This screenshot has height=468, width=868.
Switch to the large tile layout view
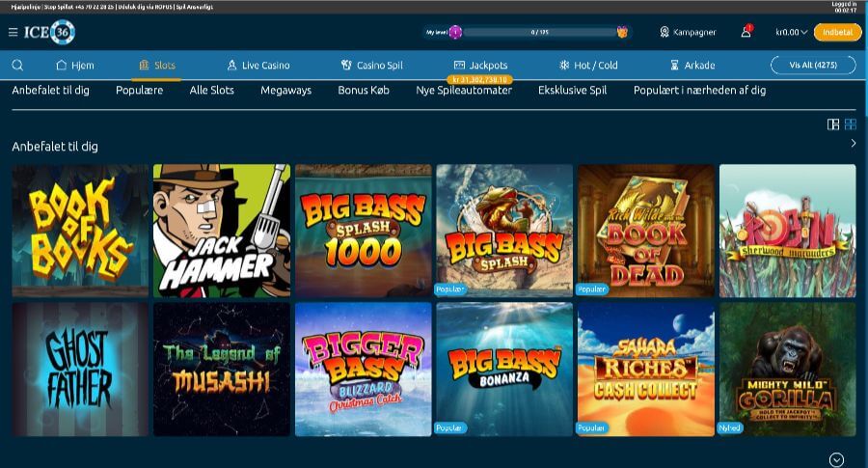coord(833,124)
